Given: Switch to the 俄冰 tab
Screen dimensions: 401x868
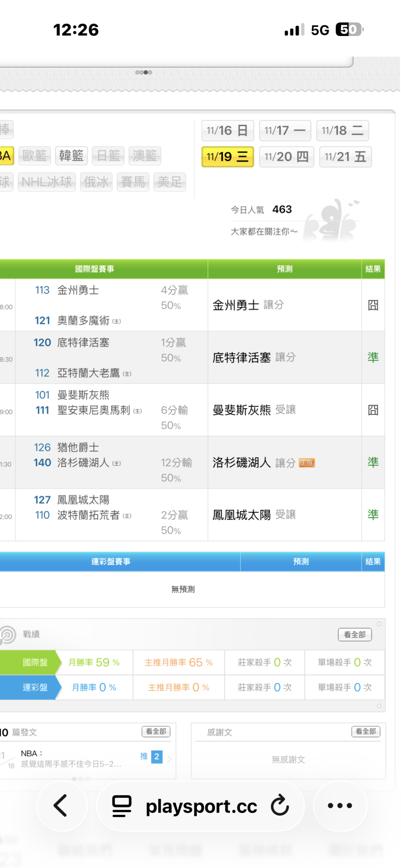Looking at the screenshot, I should click(96, 182).
